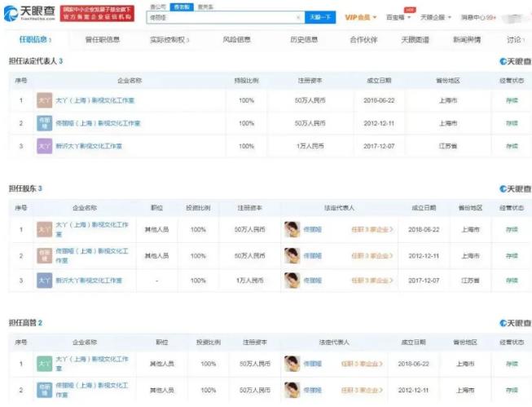Click the 担任股东 section heading
This screenshot has height=407, width=532.
coord(25,188)
